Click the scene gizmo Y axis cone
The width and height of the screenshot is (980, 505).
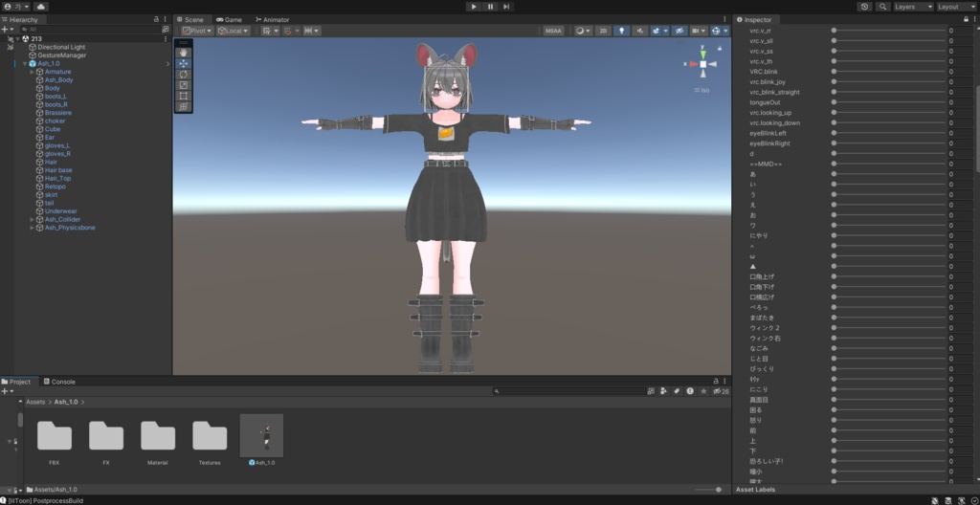tap(703, 54)
